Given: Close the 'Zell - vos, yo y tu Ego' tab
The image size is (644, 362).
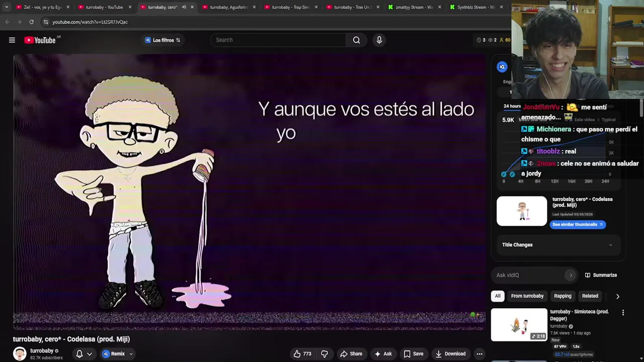Looking at the screenshot, I should pyautogui.click(x=68, y=7).
